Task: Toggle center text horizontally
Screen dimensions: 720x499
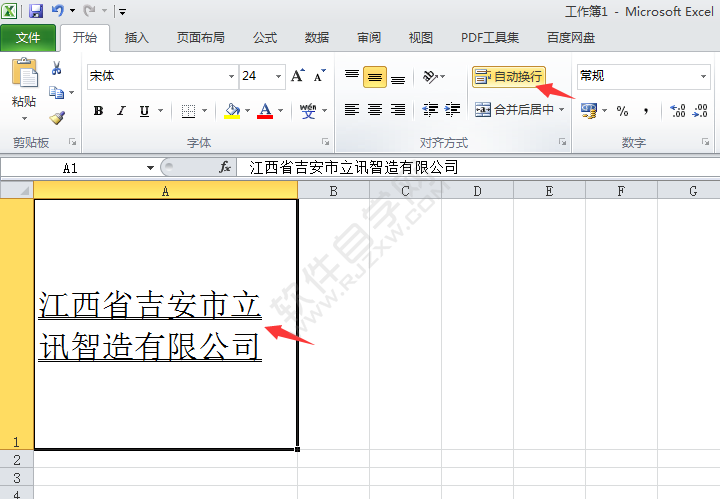Action: [x=375, y=109]
